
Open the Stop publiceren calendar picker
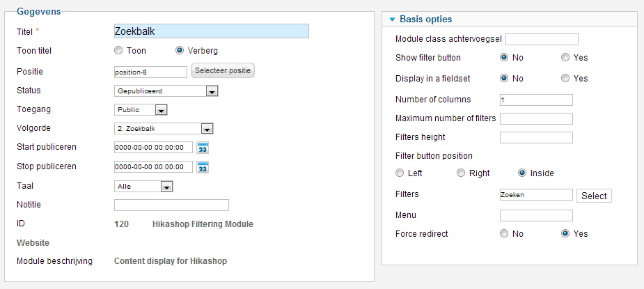203,167
